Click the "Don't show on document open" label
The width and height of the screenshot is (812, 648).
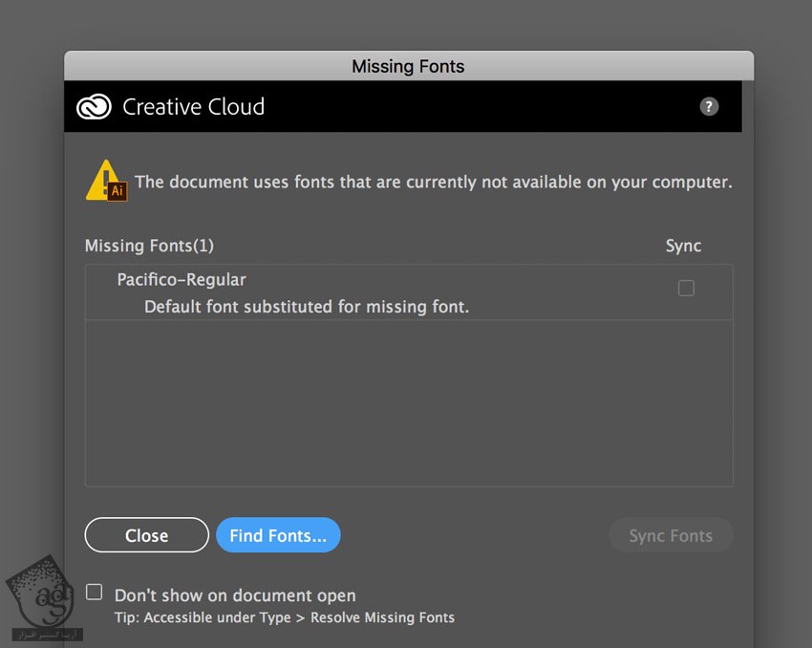point(235,595)
